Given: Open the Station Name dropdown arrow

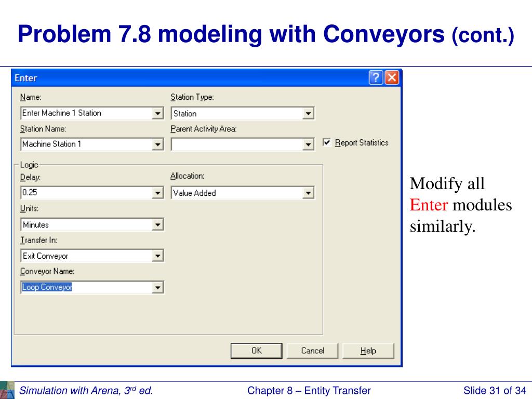Looking at the screenshot, I should click(157, 144).
